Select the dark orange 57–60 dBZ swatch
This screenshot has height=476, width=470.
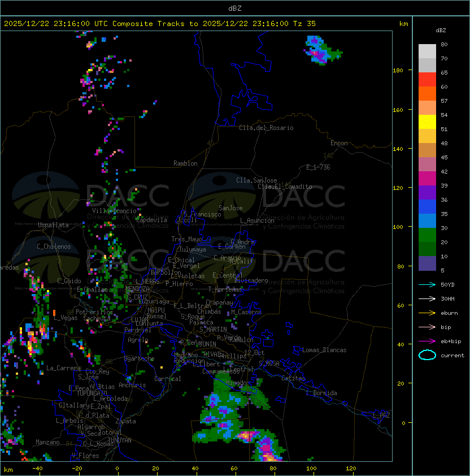tap(427, 93)
